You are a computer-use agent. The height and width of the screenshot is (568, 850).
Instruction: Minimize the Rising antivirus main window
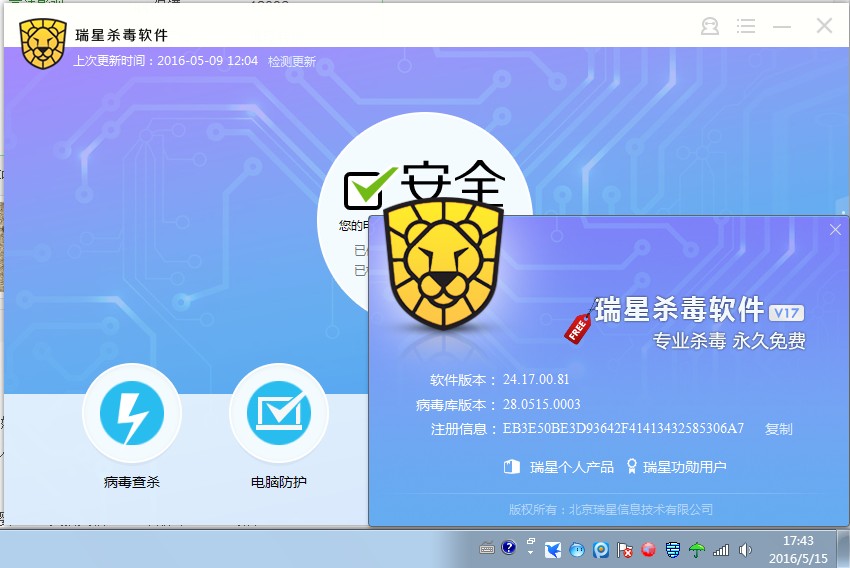point(782,27)
